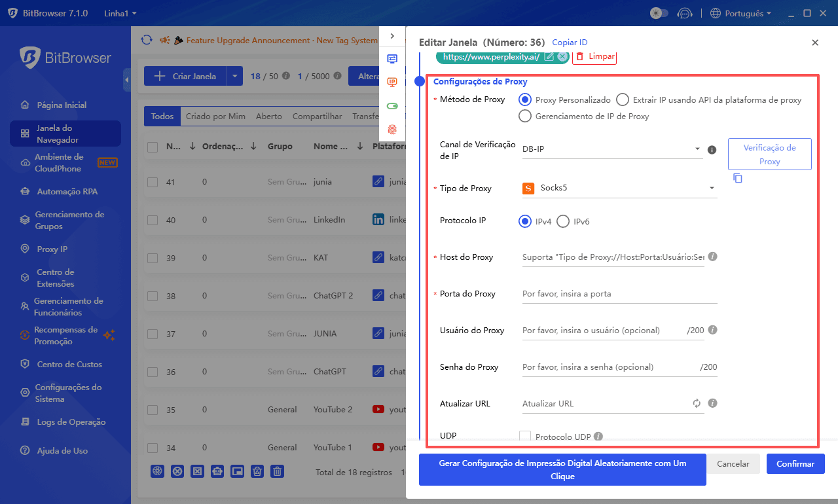The width and height of the screenshot is (838, 504).
Task: Click edit icon on perplexity.ai URL tag
Action: pos(549,57)
